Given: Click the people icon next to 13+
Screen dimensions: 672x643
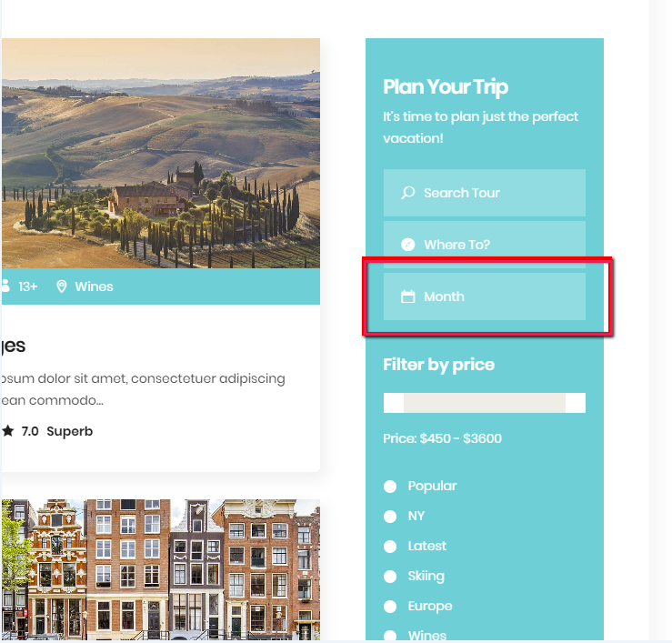Looking at the screenshot, I should click(x=5, y=286).
